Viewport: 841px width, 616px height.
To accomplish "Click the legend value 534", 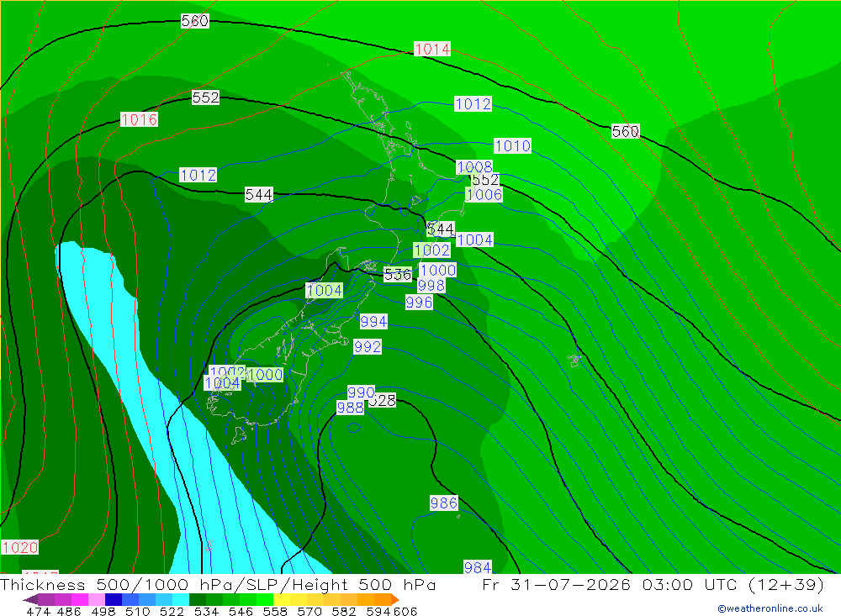I will pyautogui.click(x=206, y=612).
